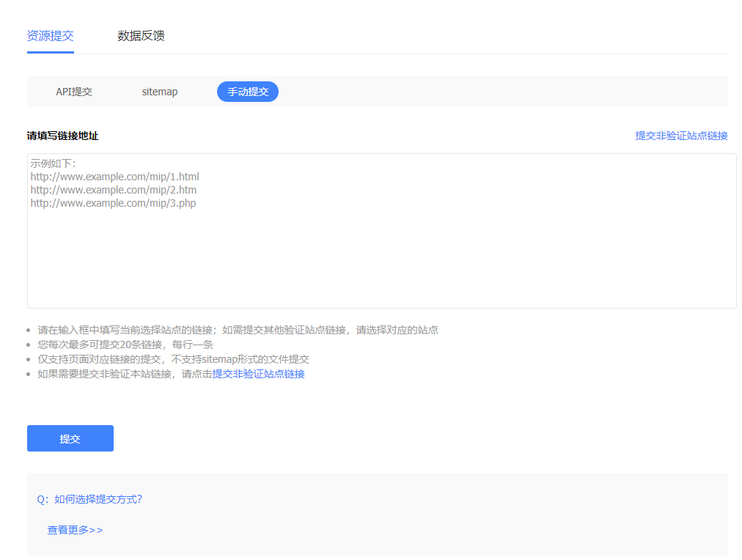The width and height of the screenshot is (742, 560).
Task: Click the note about 最多可提交20条链接
Action: coord(125,345)
